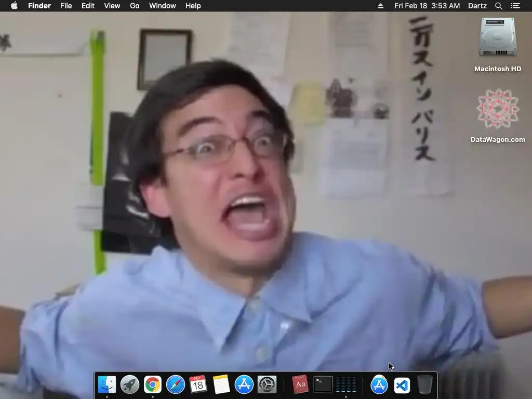This screenshot has height=399, width=532.
Task: Open Activity Monitor graph icon in Dock
Action: point(345,384)
